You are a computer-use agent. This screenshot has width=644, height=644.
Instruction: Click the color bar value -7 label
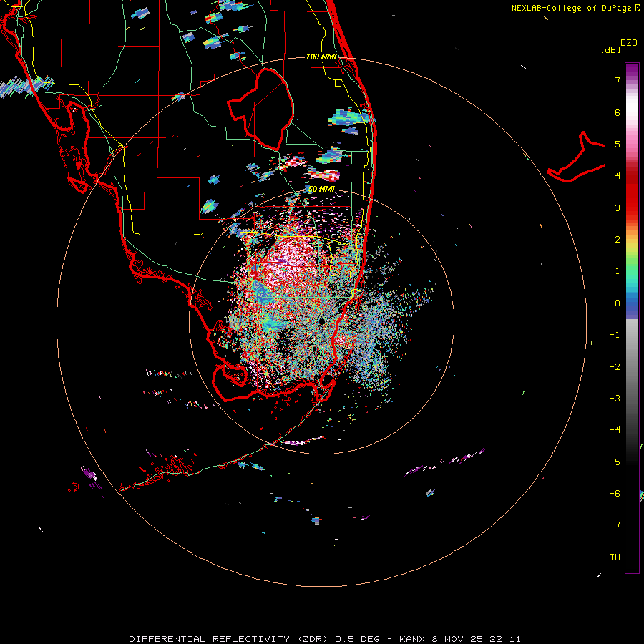click(615, 525)
